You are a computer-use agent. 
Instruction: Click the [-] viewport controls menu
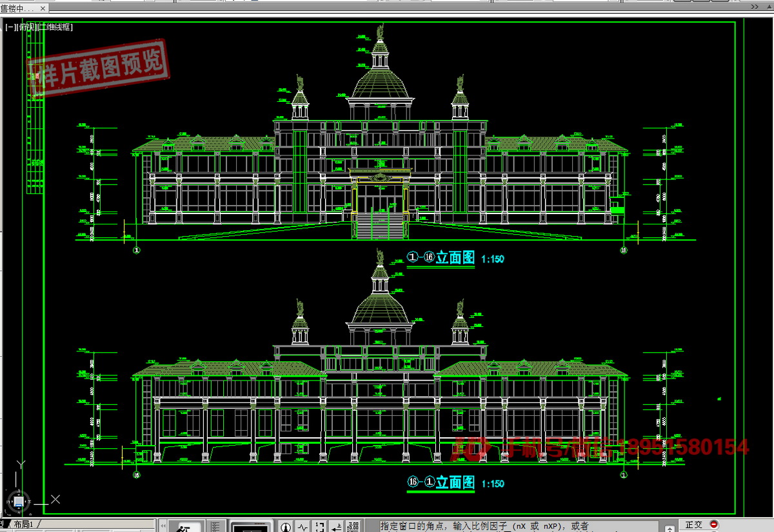(x=10, y=27)
